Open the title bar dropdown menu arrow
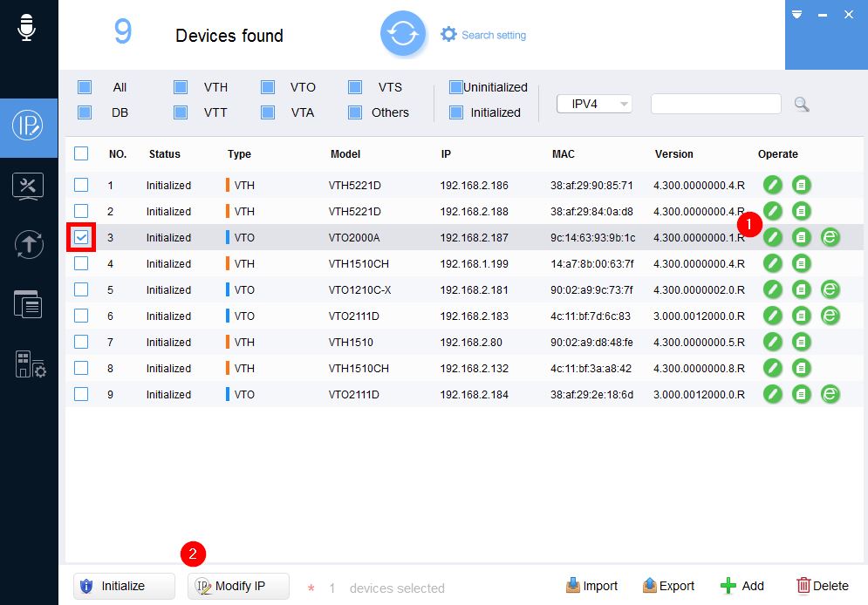 click(796, 14)
